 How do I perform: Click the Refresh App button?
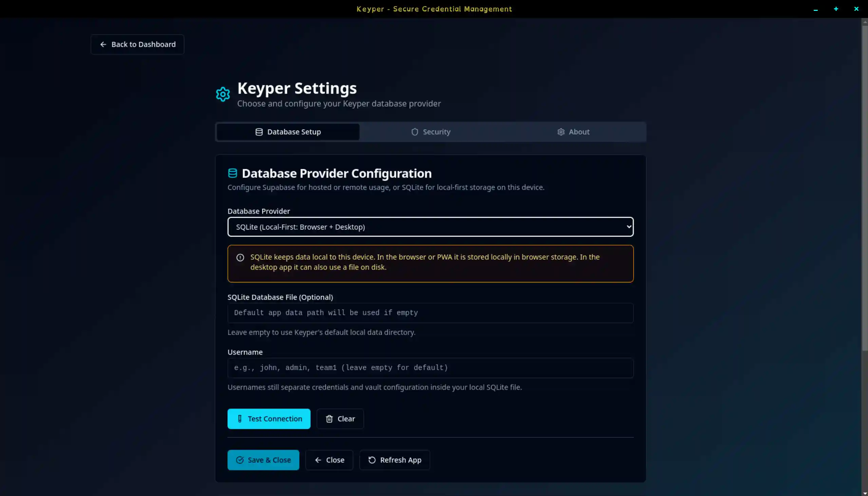tap(394, 460)
